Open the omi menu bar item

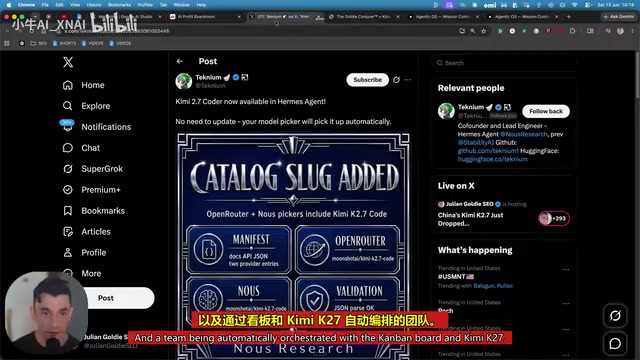490,5
